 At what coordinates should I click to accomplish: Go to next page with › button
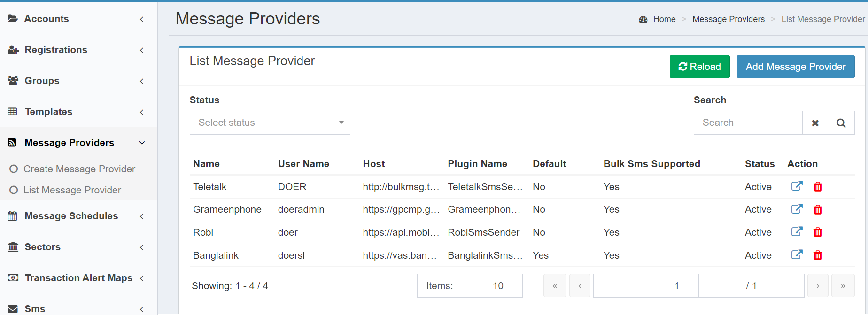[818, 286]
